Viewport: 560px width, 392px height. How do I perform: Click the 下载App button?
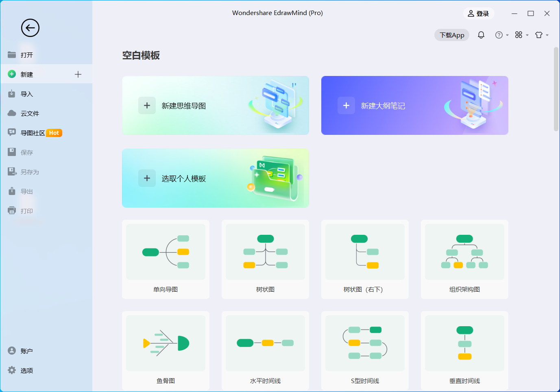point(452,35)
